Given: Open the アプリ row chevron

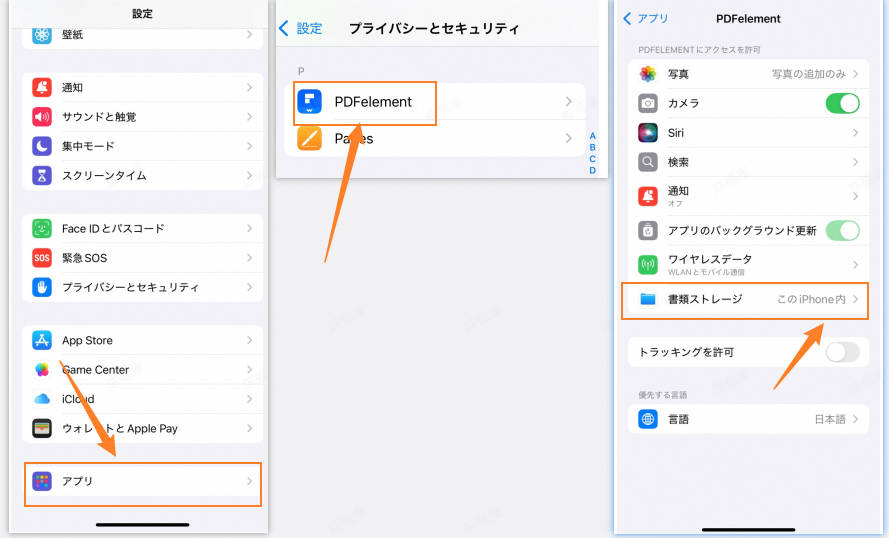Looking at the screenshot, I should [x=249, y=481].
